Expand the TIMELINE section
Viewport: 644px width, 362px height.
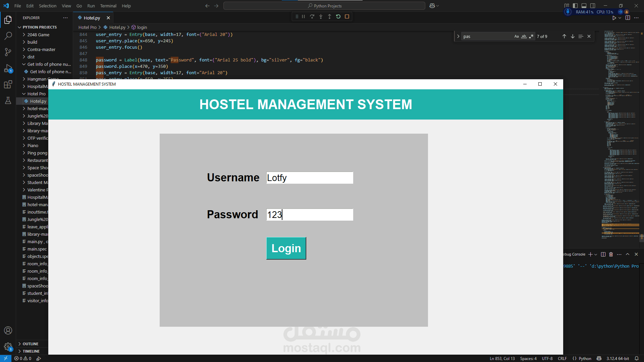coord(31,351)
